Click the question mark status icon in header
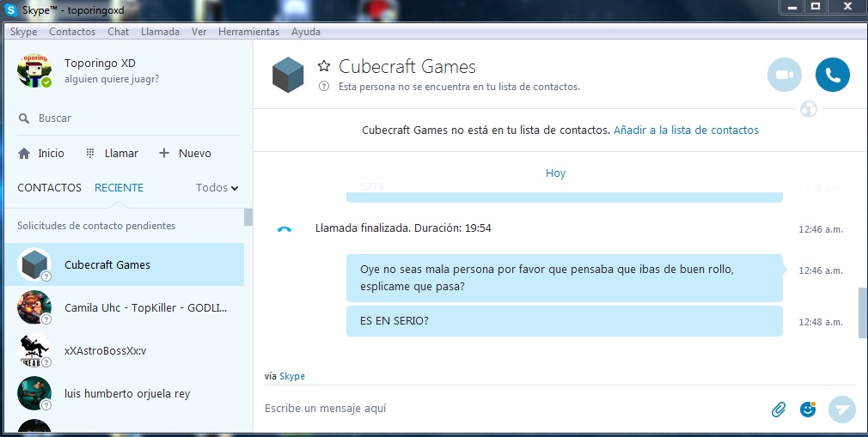 324,87
